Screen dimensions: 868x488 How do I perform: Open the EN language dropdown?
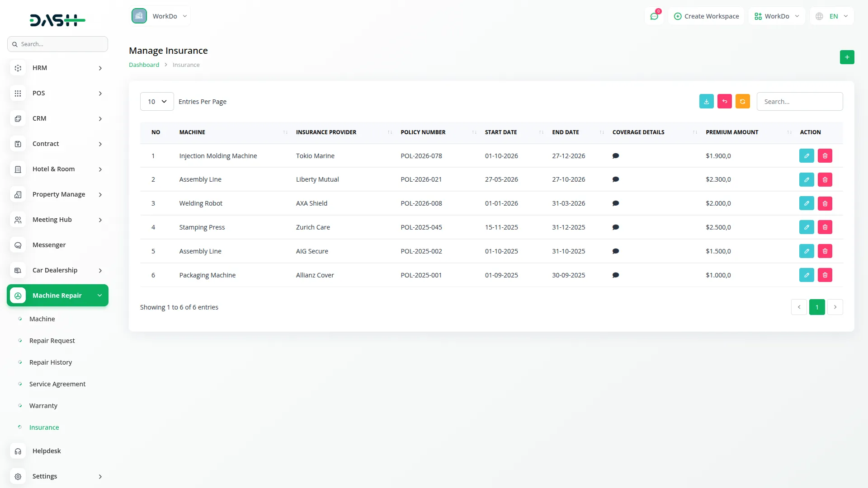pyautogui.click(x=832, y=16)
